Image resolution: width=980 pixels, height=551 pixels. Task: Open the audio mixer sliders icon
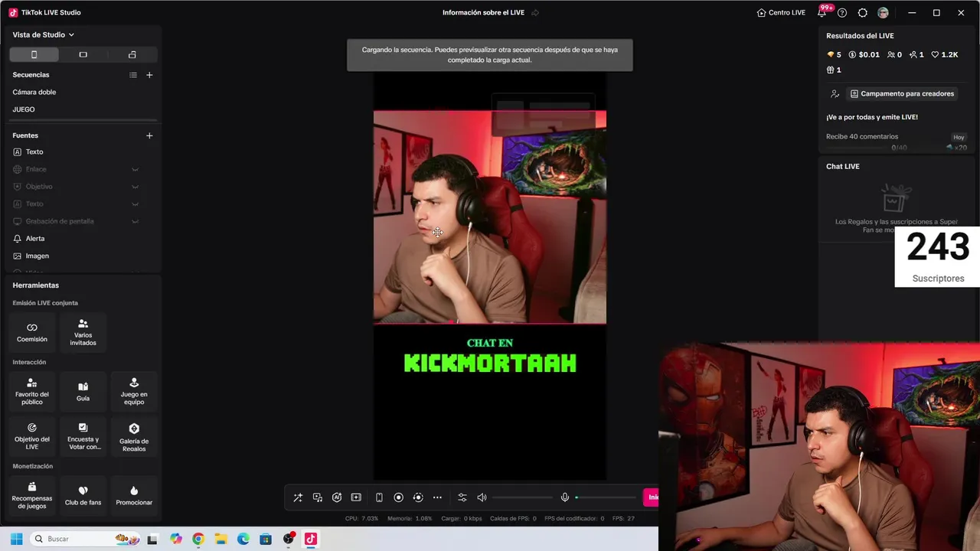click(x=462, y=497)
